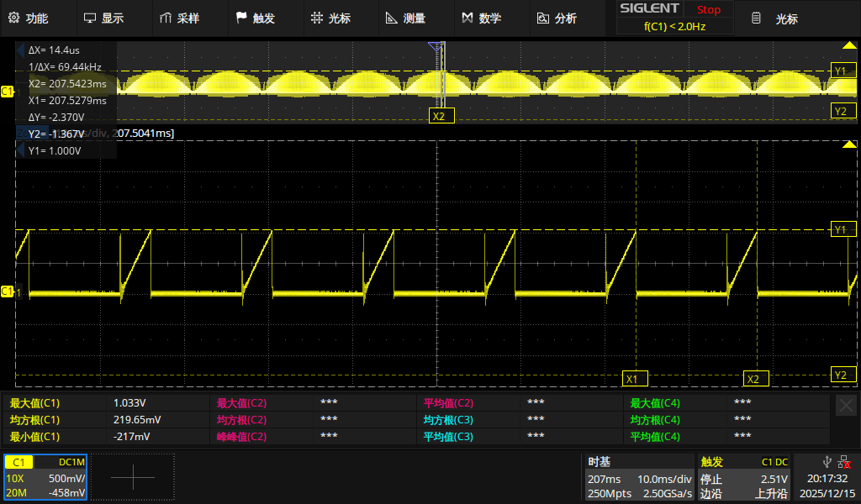Image resolution: width=861 pixels, height=504 pixels.
Task: Click the waveform icon next to 采样
Action: (166, 18)
